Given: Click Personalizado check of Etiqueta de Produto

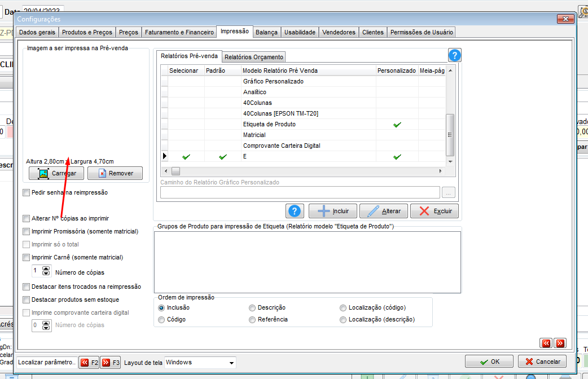Looking at the screenshot, I should [x=397, y=125].
